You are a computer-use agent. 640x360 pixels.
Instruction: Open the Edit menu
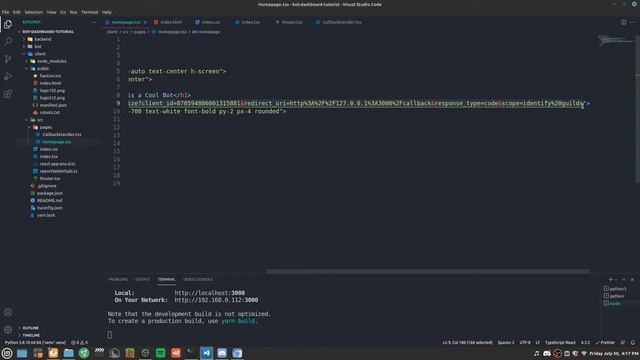[16, 12]
